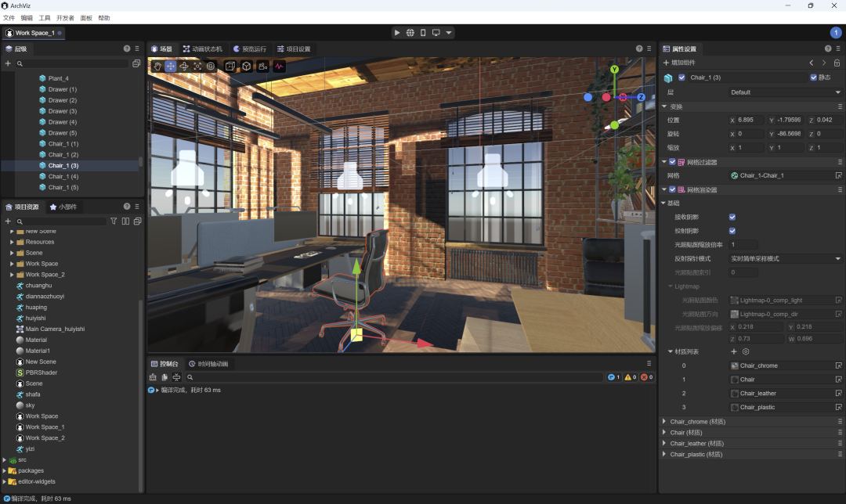This screenshot has width=846, height=504.
Task: Expand the packages folder
Action: pyautogui.click(x=5, y=470)
